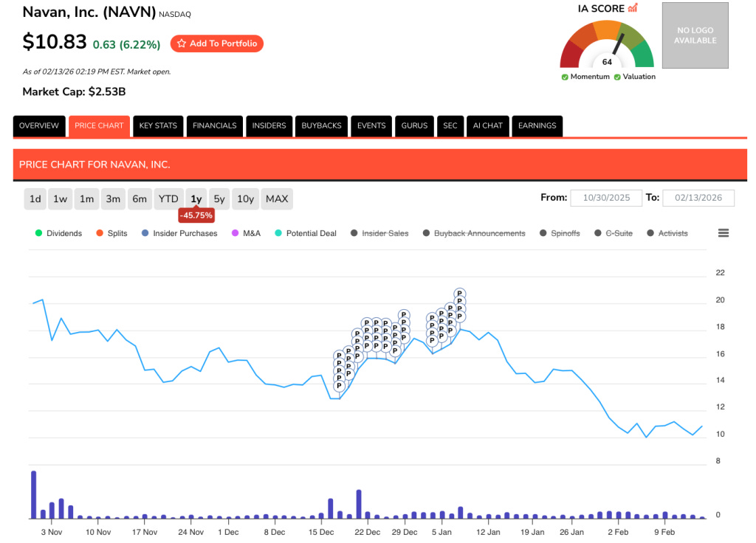Click the From date input field
Image resolution: width=756 pixels, height=543 pixels.
[x=606, y=198]
